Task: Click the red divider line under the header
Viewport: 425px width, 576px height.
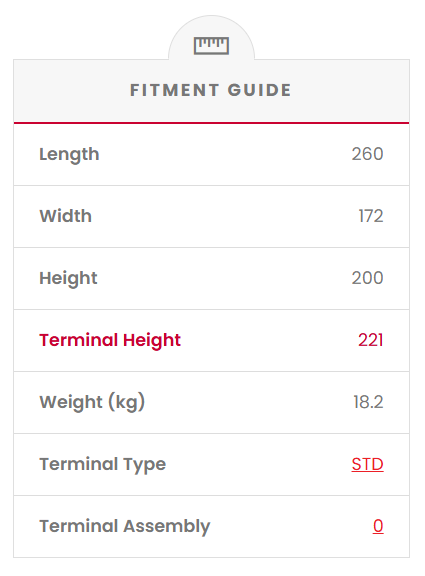Action: [x=212, y=123]
